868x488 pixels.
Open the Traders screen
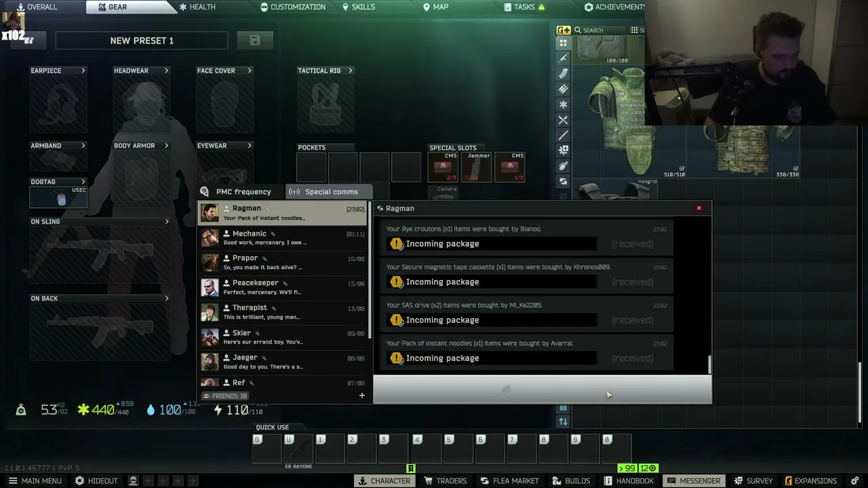click(446, 481)
